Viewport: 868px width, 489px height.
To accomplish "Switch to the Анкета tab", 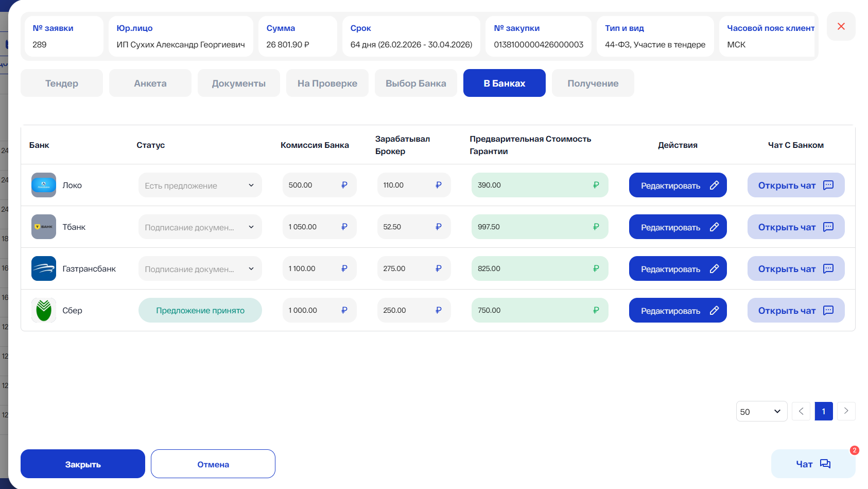I will click(150, 83).
